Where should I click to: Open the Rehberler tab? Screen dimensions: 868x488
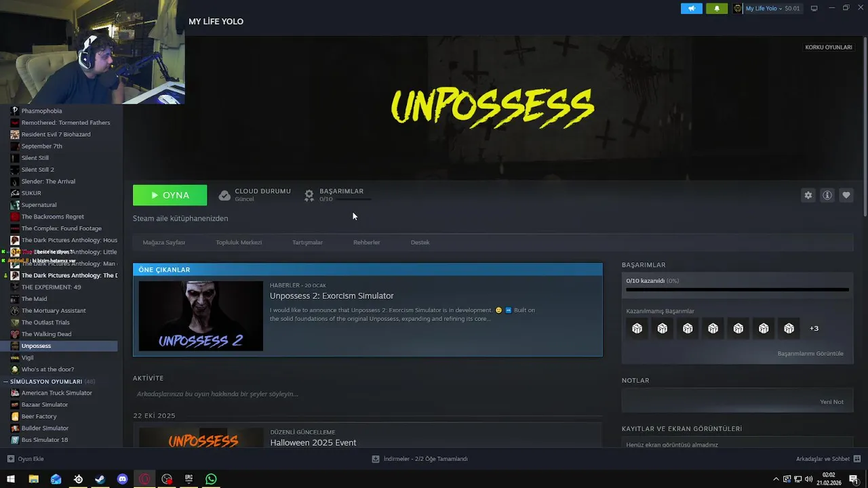click(x=366, y=242)
